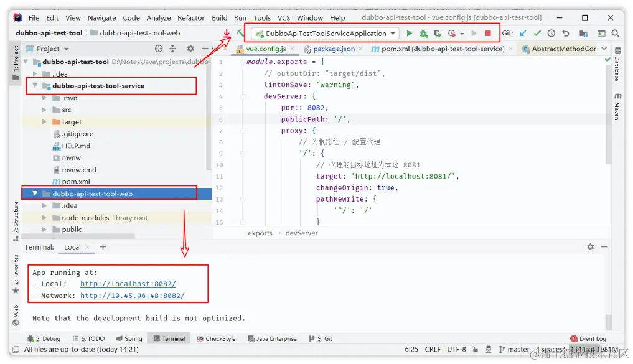The image size is (633, 364).
Task: Expand the public folder
Action: [44, 230]
